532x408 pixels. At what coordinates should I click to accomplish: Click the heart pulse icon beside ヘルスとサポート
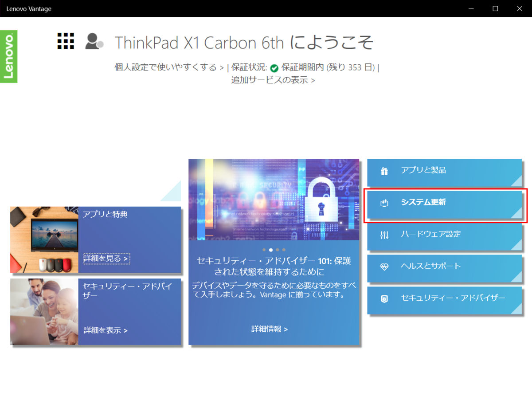click(384, 267)
